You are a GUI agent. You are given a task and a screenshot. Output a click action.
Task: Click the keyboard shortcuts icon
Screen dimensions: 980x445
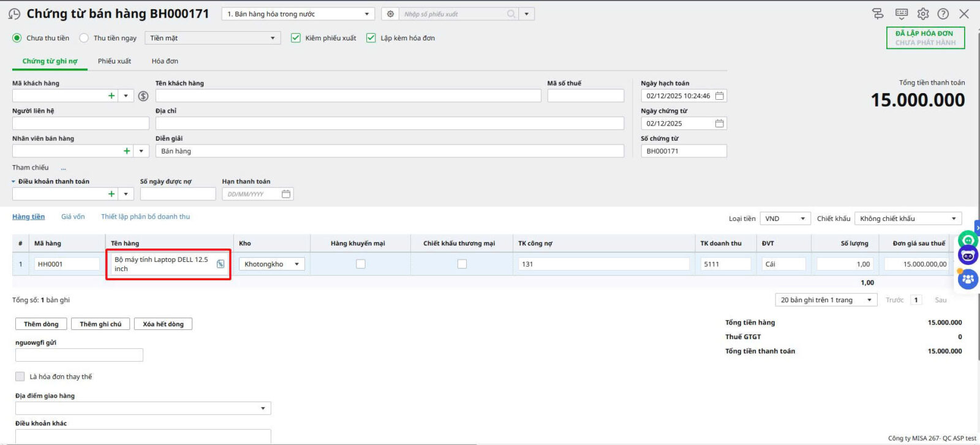point(902,13)
